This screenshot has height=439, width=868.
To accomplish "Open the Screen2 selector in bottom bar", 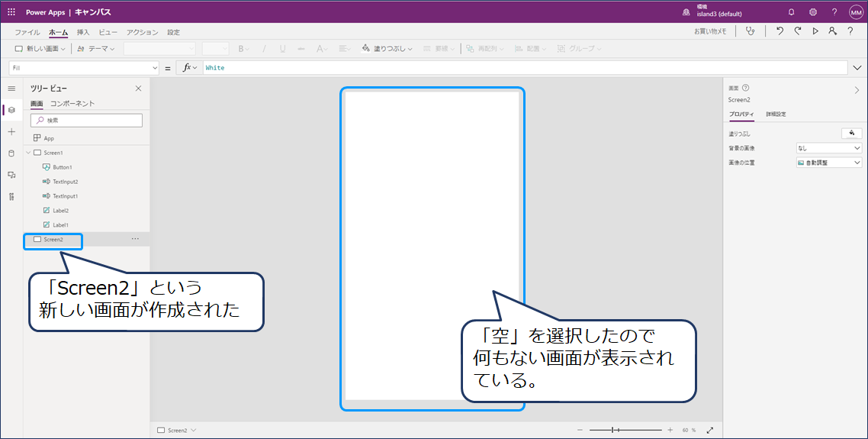I will [x=177, y=430].
